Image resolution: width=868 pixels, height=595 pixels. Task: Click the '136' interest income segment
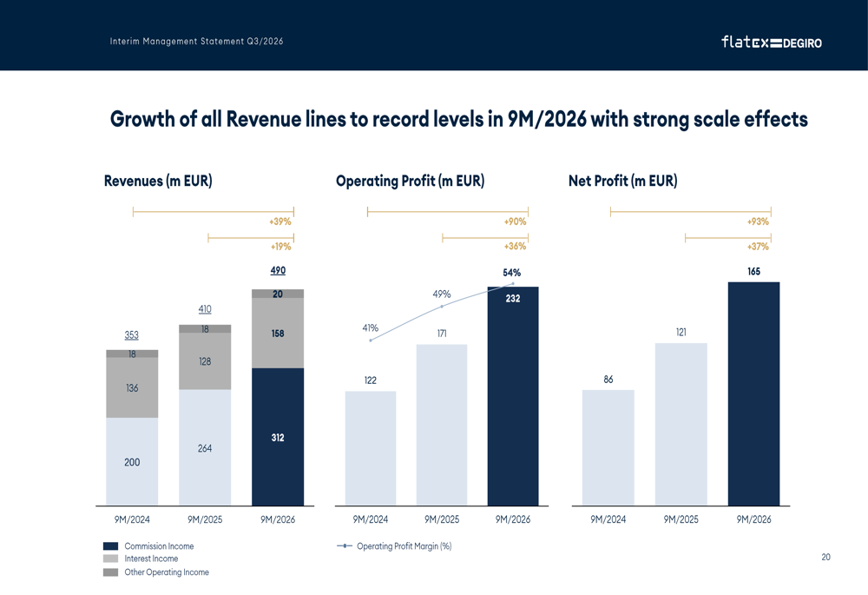(132, 387)
